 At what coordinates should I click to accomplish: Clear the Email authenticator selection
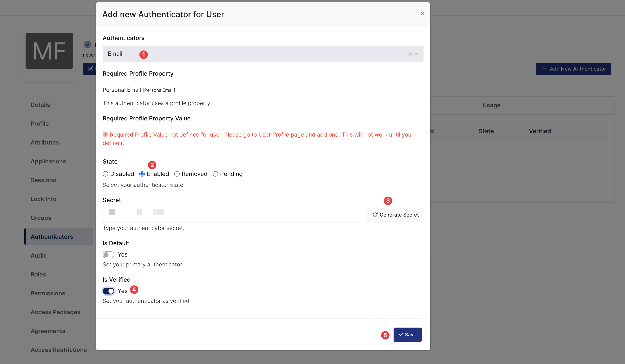410,54
